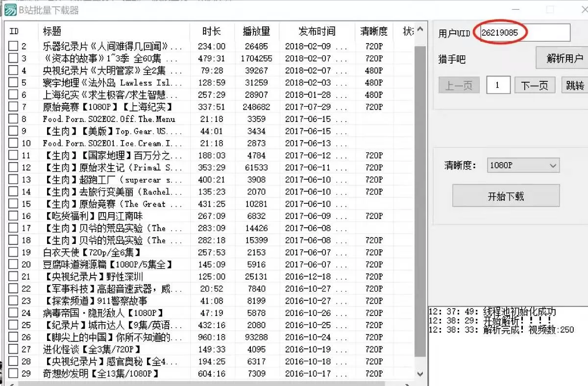The image size is (588, 386).
Task: Click the vertical scrollbar on the video list
Action: point(419,196)
